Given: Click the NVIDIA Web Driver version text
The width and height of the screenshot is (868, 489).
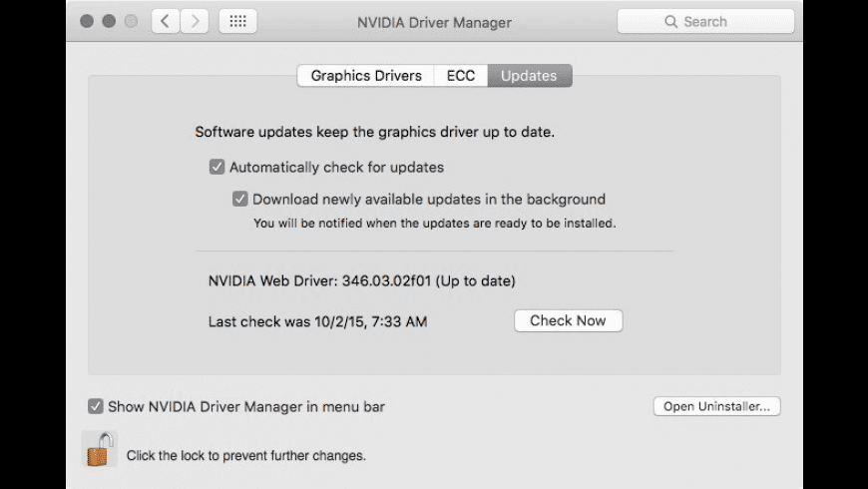Looking at the screenshot, I should [x=361, y=280].
